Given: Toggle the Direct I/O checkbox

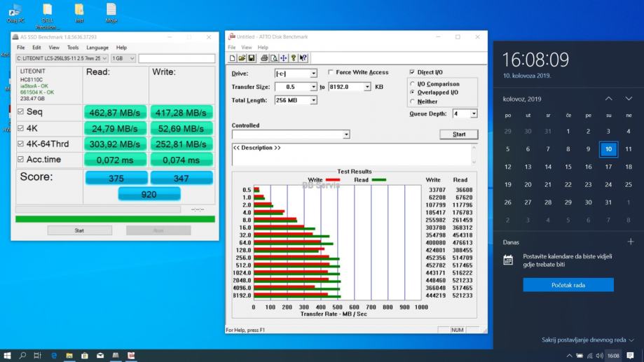Looking at the screenshot, I should pyautogui.click(x=412, y=72).
